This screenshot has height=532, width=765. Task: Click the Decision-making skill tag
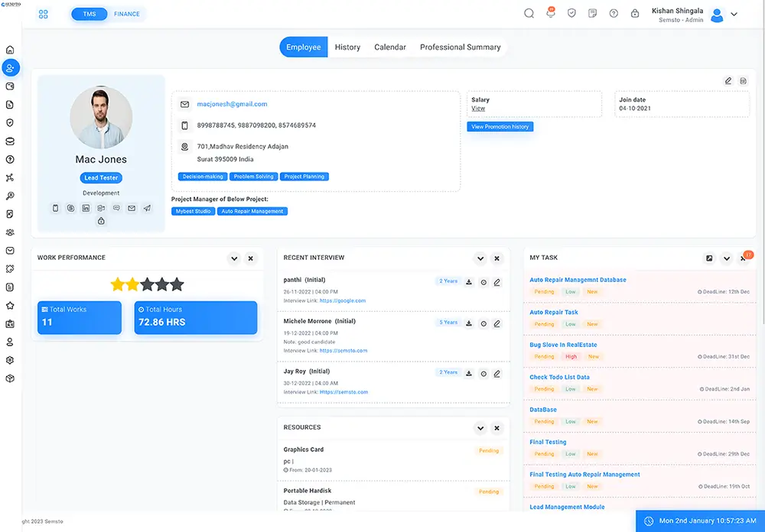tap(203, 177)
